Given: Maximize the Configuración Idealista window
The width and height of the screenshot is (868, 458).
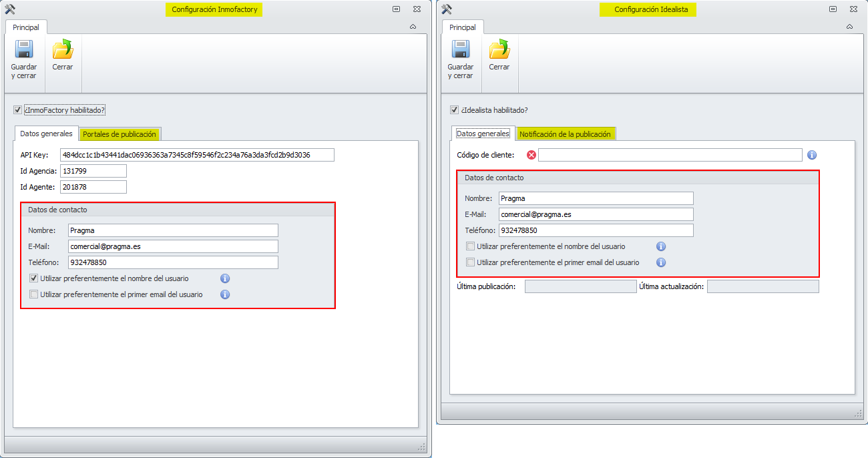Looking at the screenshot, I should (833, 9).
